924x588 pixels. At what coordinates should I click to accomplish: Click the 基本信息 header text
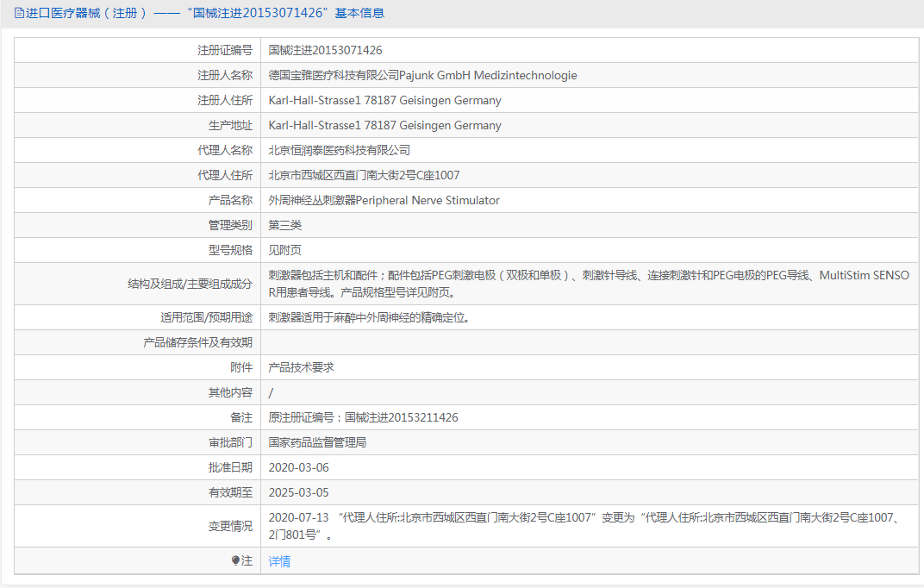pos(359,13)
